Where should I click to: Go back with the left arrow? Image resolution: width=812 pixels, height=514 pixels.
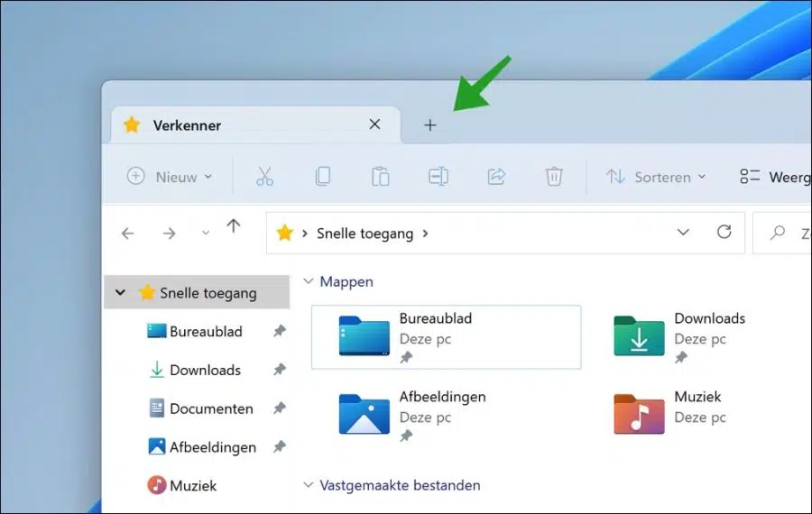pos(128,234)
